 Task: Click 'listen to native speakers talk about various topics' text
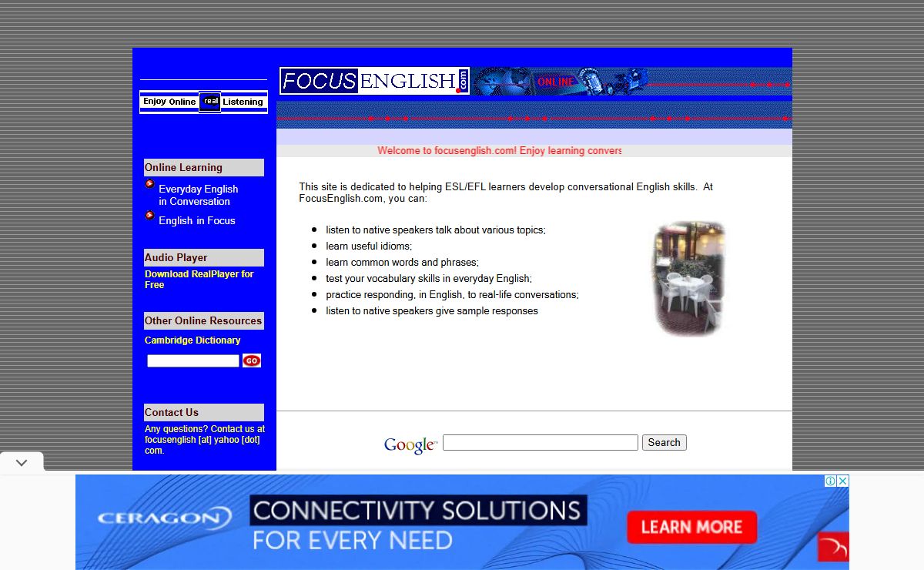[436, 230]
